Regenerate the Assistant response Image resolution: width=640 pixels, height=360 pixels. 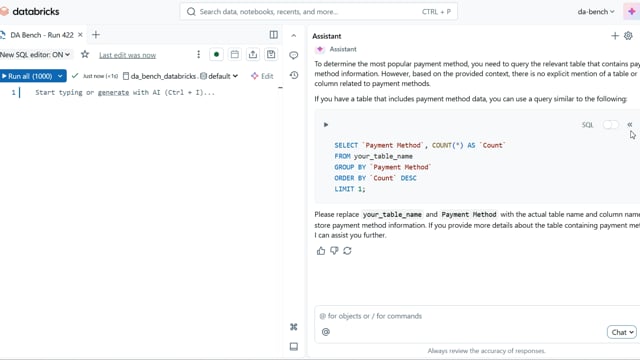click(347, 251)
